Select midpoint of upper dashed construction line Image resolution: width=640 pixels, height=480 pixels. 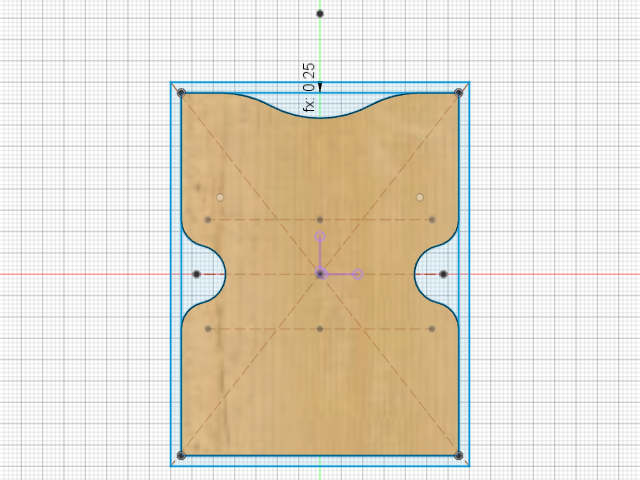[320, 220]
